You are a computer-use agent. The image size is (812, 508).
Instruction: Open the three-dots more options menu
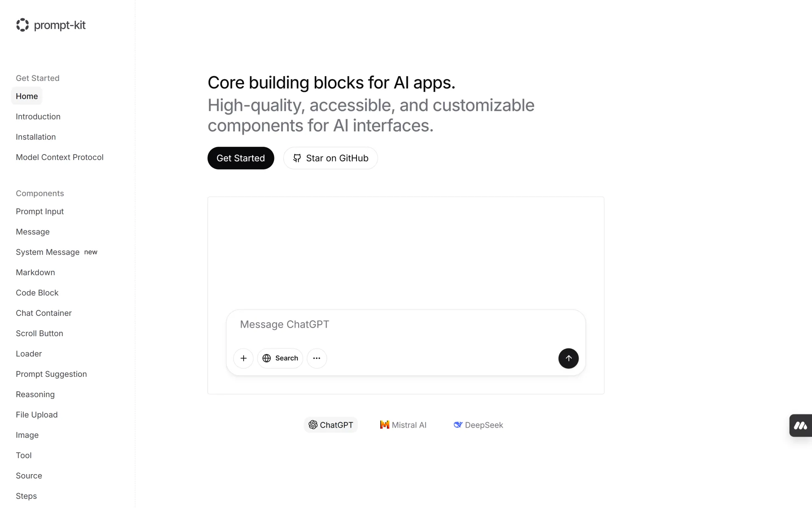click(317, 358)
